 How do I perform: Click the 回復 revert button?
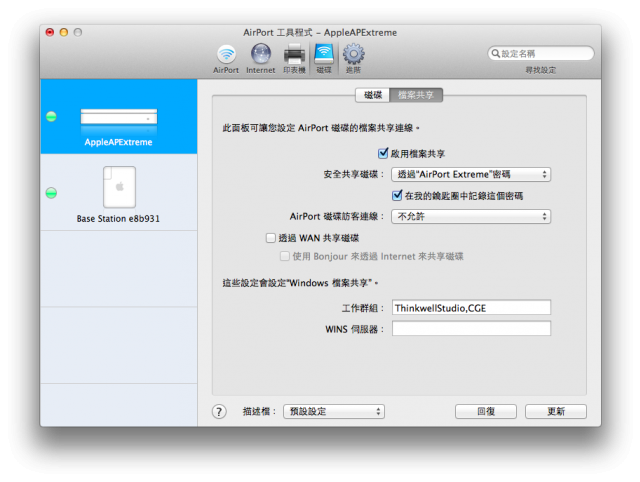486,411
